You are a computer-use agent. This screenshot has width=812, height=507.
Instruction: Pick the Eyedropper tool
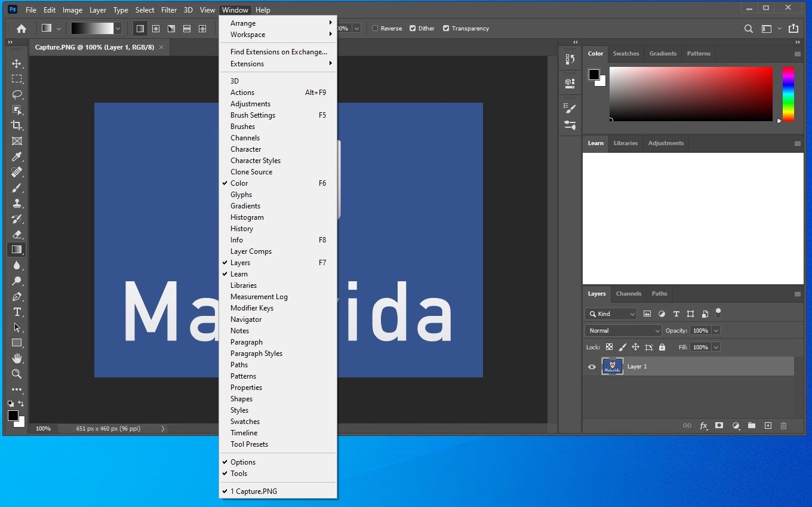pyautogui.click(x=17, y=156)
